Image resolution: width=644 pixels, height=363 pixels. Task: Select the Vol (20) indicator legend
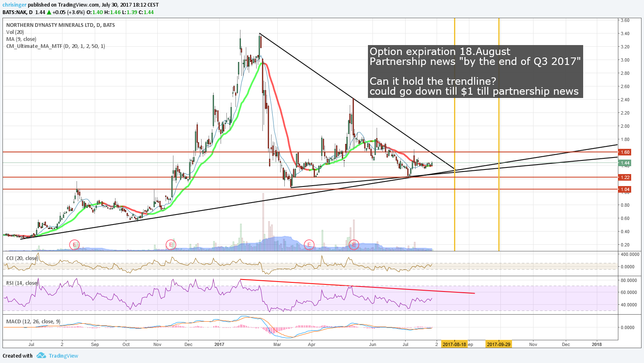pos(15,32)
